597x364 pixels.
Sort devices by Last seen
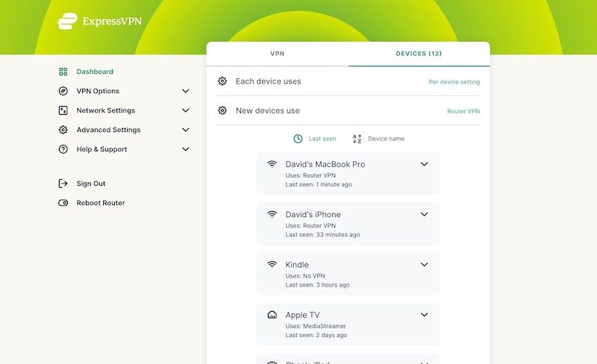322,139
